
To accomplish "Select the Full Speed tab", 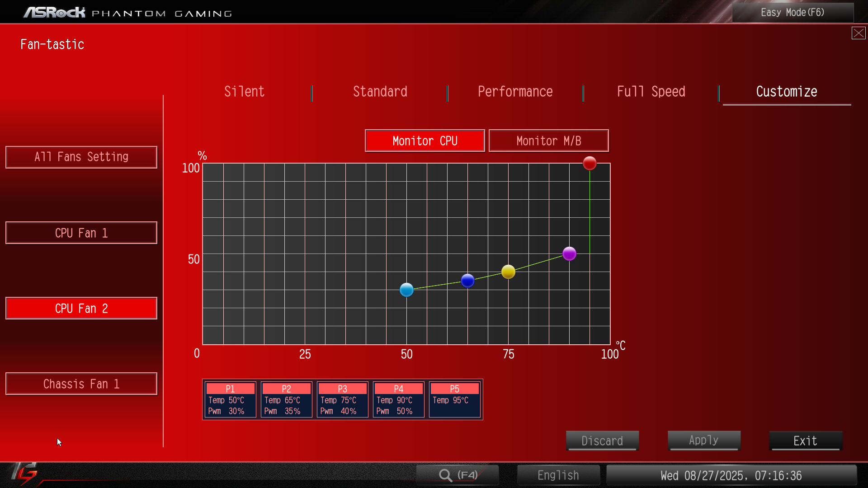I will [x=651, y=92].
